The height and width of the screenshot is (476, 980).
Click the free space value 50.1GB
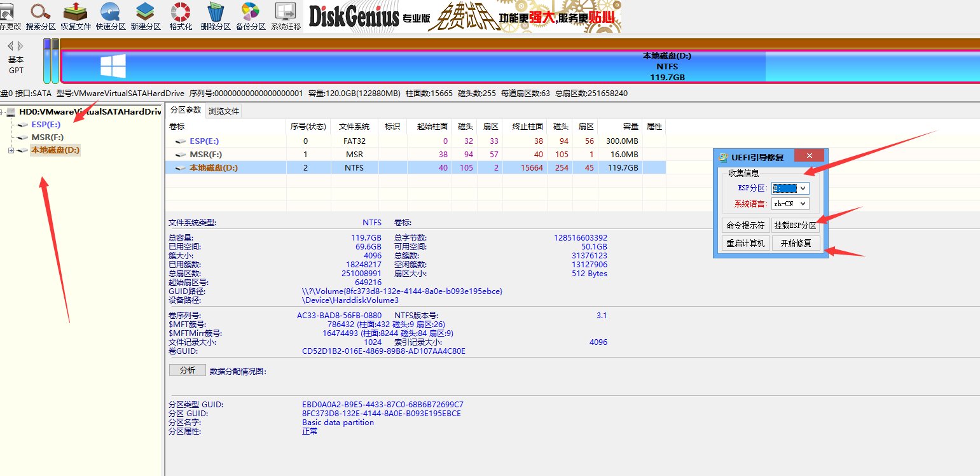pos(594,247)
